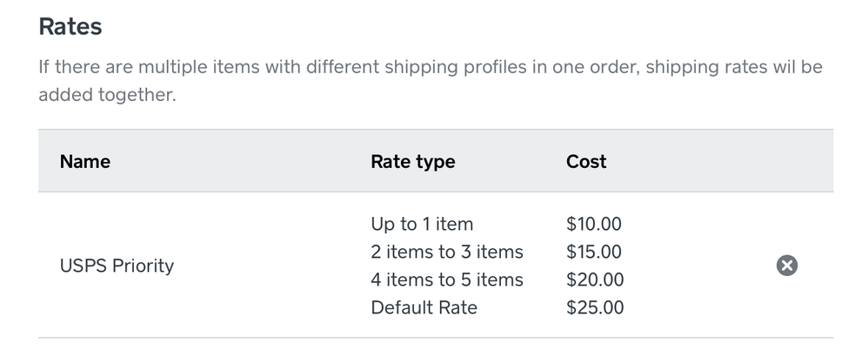Click the $20.00 cost value
868x357 pixels.
[594, 280]
